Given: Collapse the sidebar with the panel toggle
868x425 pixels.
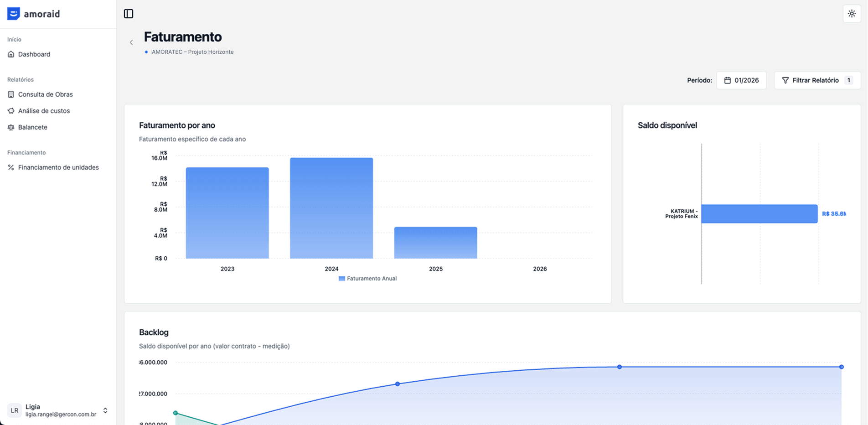Looking at the screenshot, I should 129,14.
